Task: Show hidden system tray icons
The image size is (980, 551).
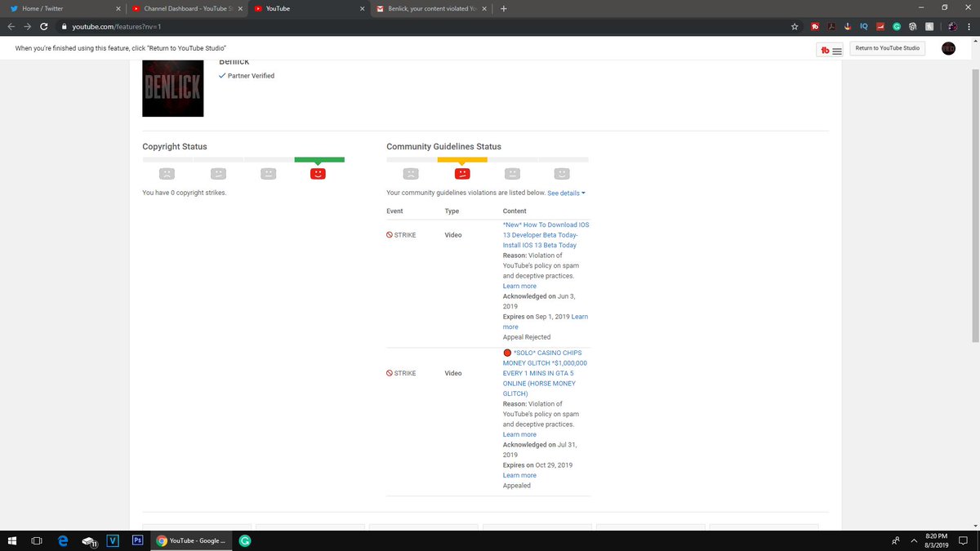Action: click(915, 540)
